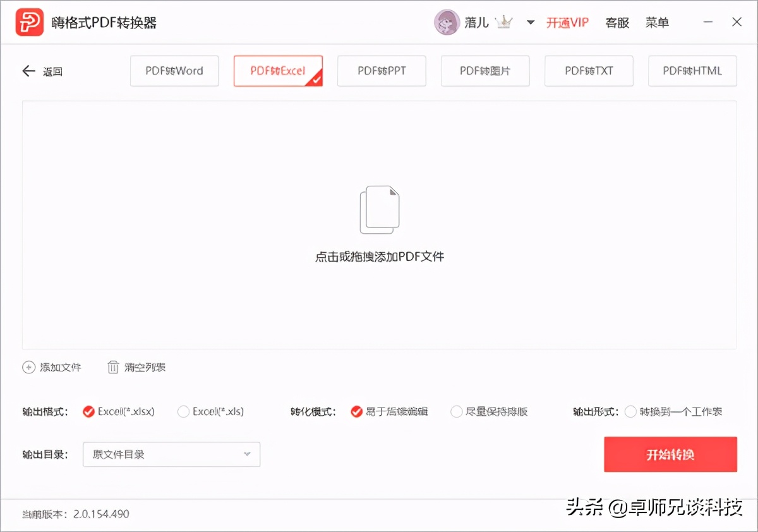Click the 嗨格式PDF转换器 app logo
Viewport: 758px width, 532px height.
pos(30,23)
